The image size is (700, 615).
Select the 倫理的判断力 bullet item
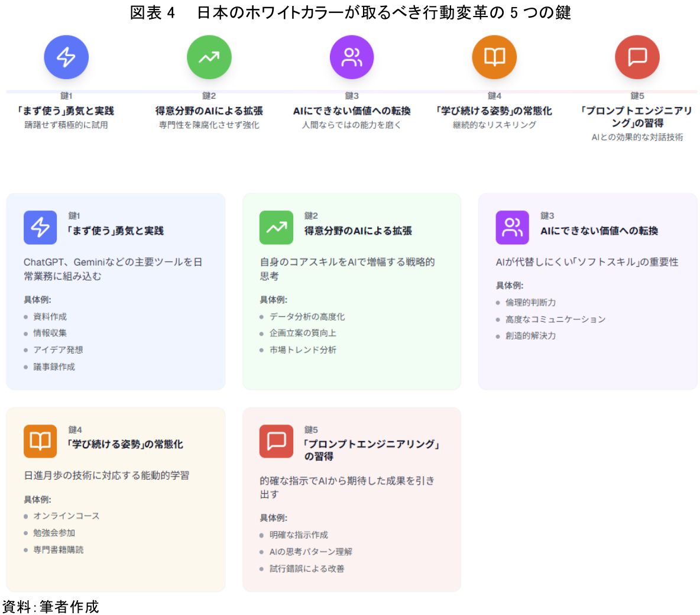coord(530,303)
